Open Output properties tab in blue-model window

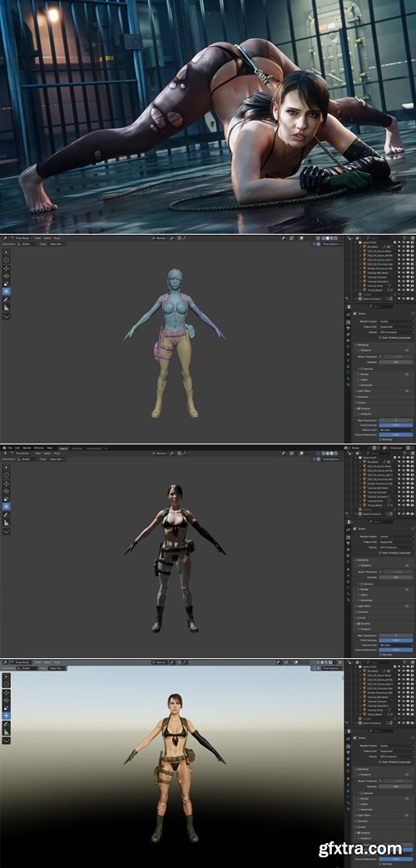coord(348,328)
